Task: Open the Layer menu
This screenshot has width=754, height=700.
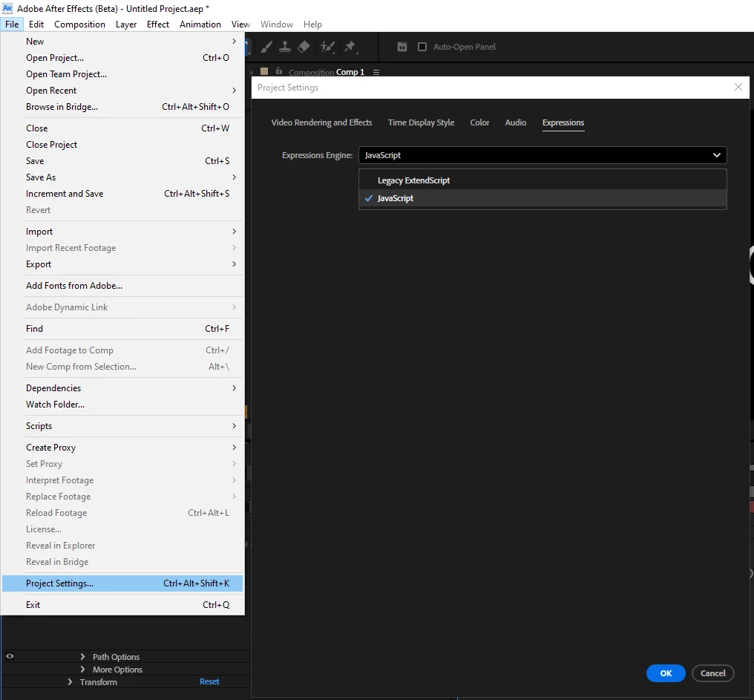Action: pyautogui.click(x=126, y=24)
